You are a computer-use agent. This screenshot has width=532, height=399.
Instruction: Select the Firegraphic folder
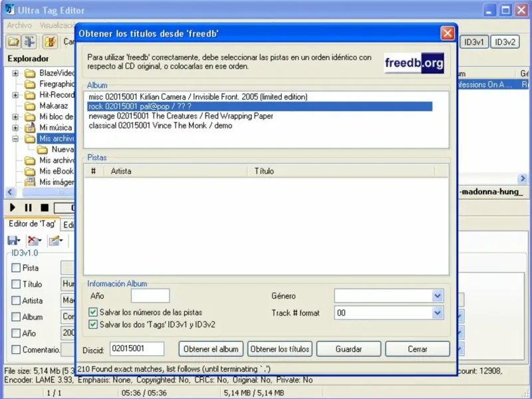coord(57,84)
